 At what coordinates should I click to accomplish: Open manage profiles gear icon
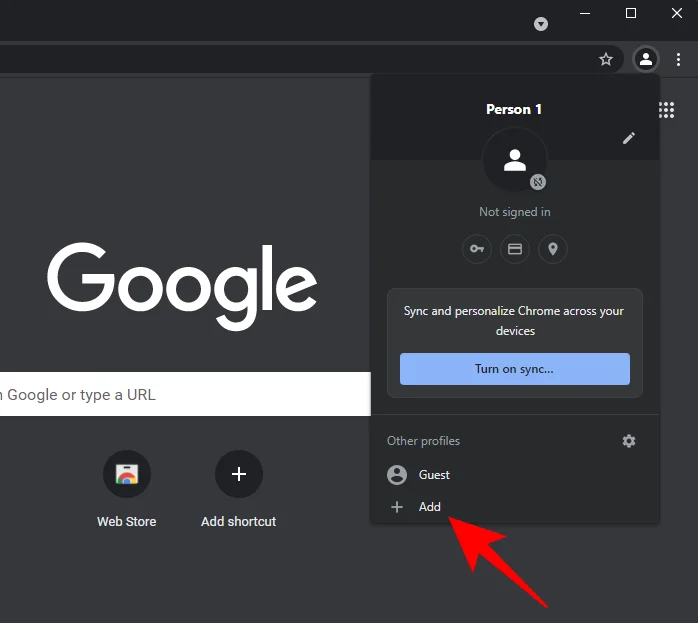pyautogui.click(x=629, y=441)
